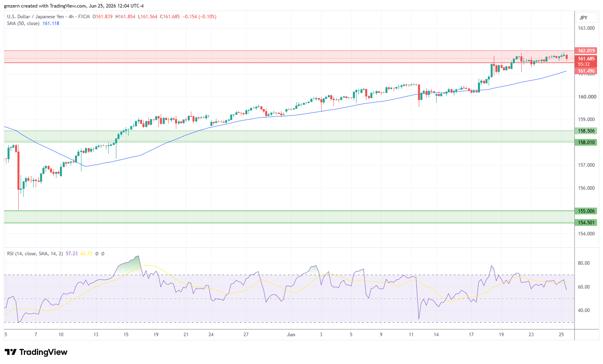Click the 160.000 price axis value
The width and height of the screenshot is (603, 364).
point(586,97)
